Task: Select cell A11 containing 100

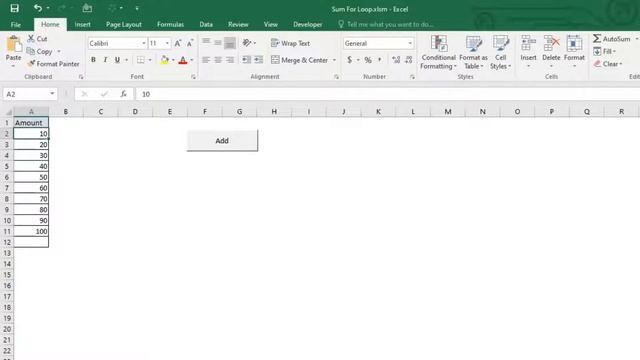Action: click(x=31, y=231)
